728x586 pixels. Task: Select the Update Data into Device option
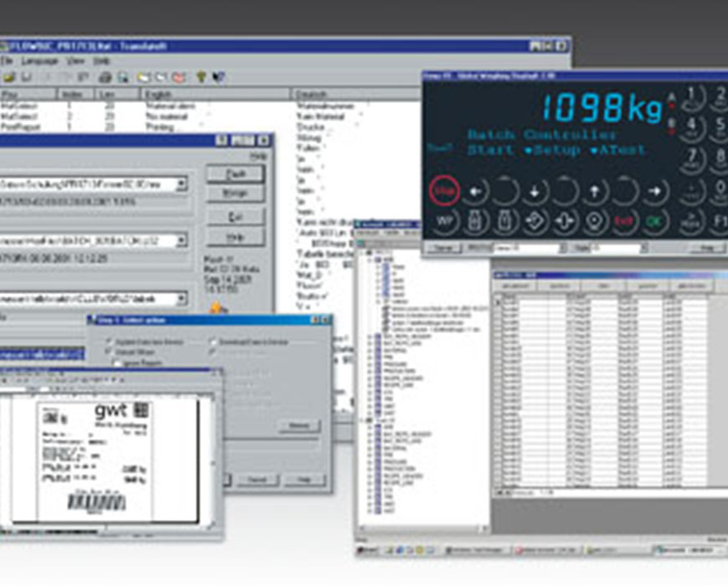(110, 342)
